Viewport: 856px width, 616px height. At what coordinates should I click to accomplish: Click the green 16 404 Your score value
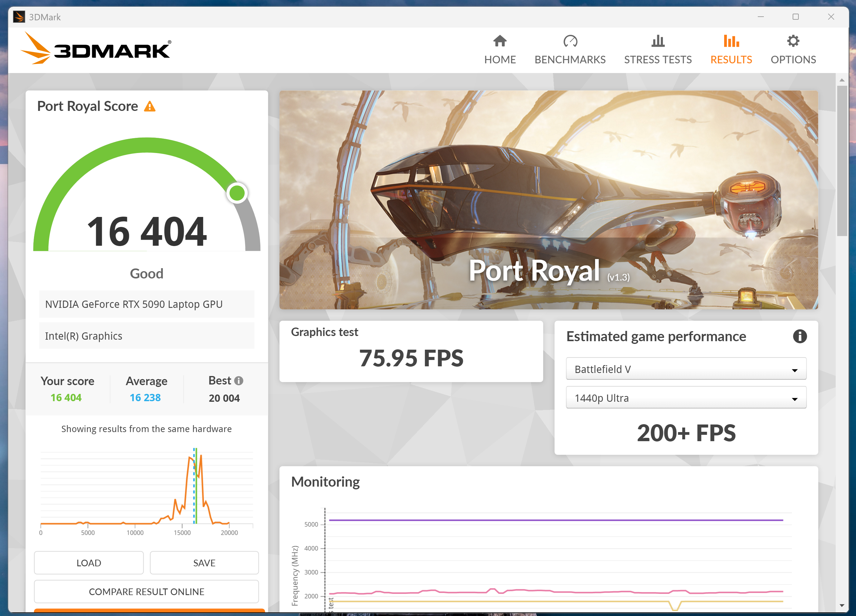click(x=66, y=398)
